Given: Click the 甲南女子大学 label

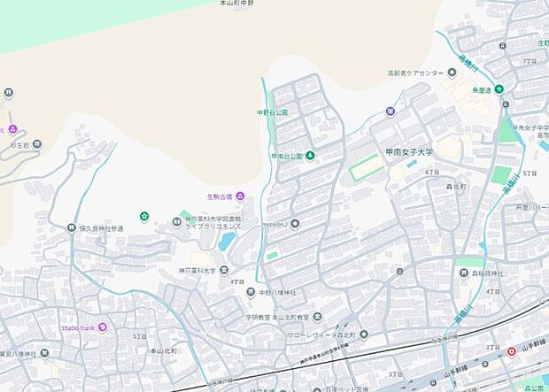Looking at the screenshot, I should point(411,152).
